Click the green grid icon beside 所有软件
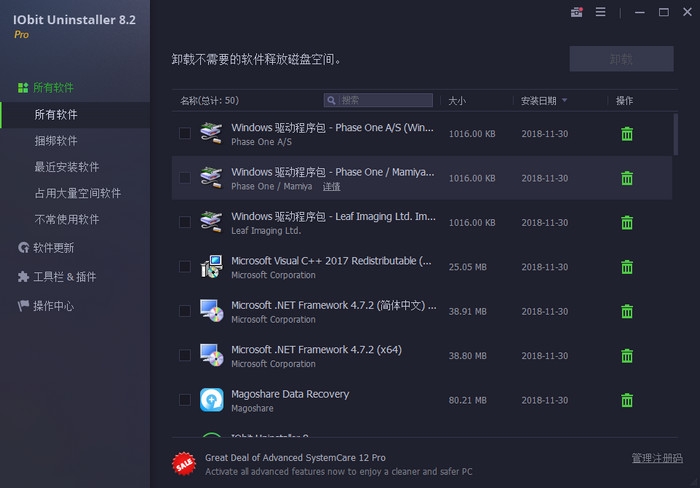Viewport: 700px width, 488px height. (x=23, y=88)
